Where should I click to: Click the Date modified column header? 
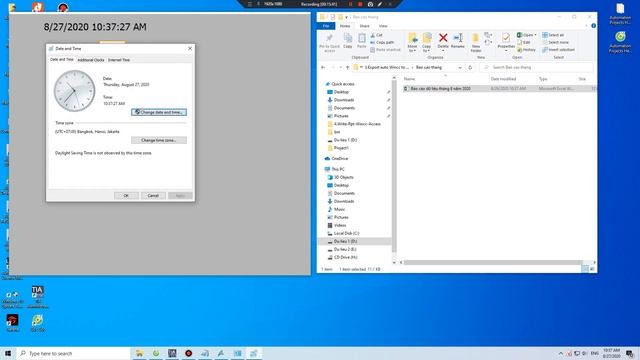tap(503, 79)
